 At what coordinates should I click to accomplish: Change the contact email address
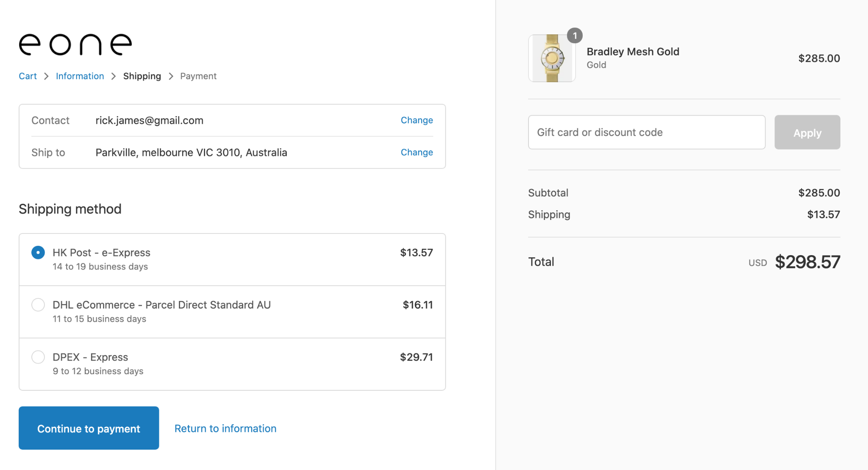coord(417,120)
